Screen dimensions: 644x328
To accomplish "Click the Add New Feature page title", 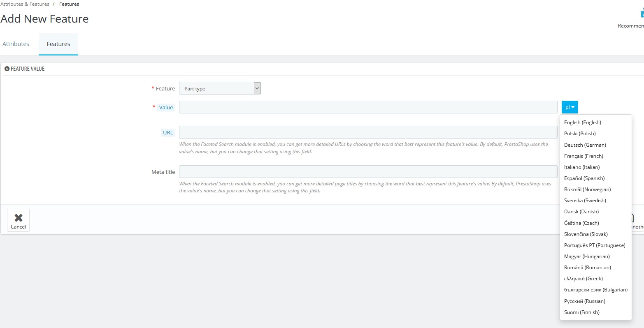I will coord(44,19).
